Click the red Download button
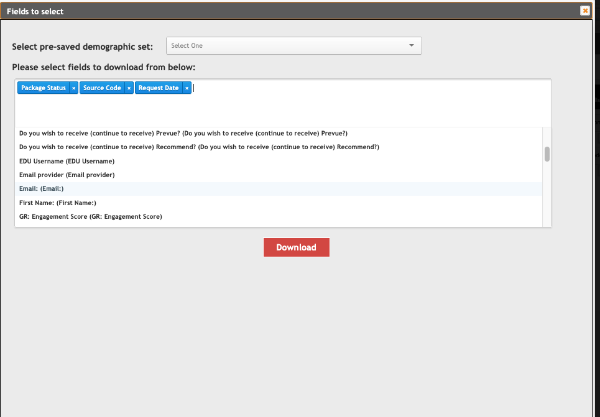This screenshot has width=600, height=417. coord(297,248)
